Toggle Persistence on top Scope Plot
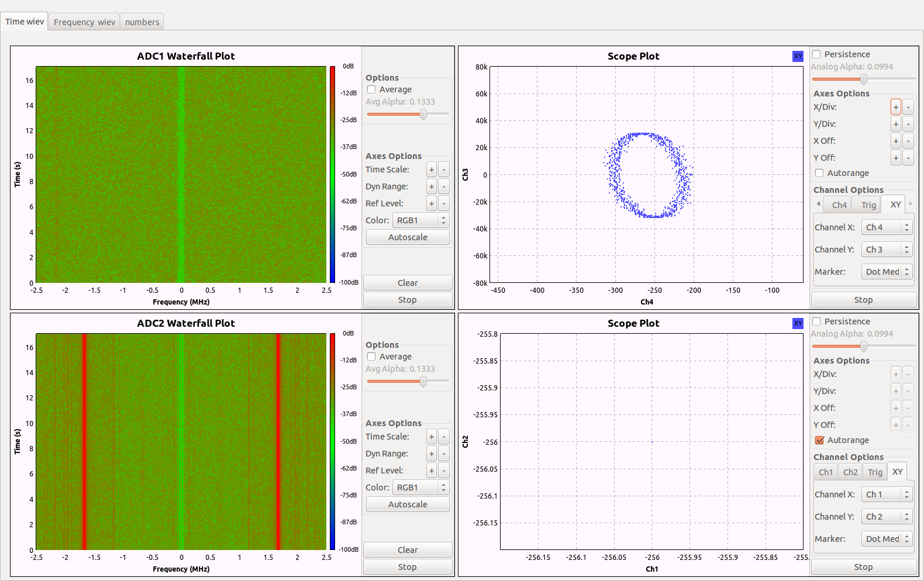Screen dimensions: 924x581 pyautogui.click(x=816, y=54)
